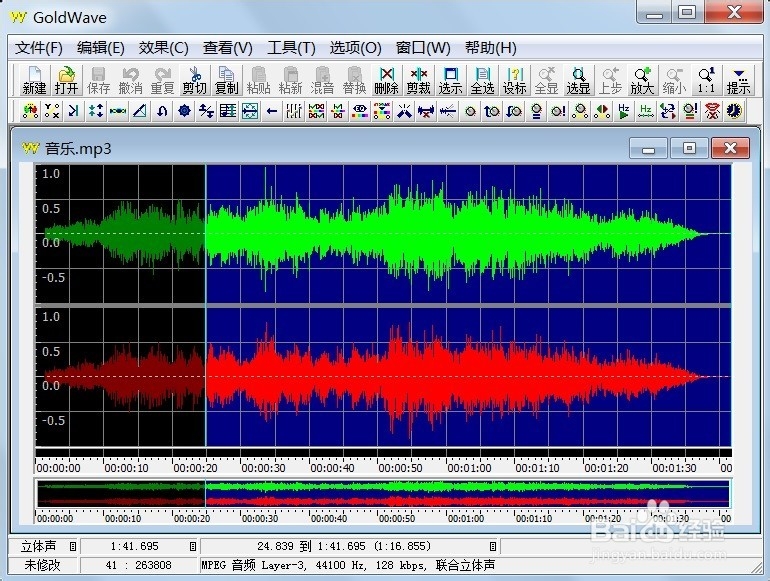Click the 上步 (Previous Zoom) icon
The width and height of the screenshot is (770, 581).
610,80
